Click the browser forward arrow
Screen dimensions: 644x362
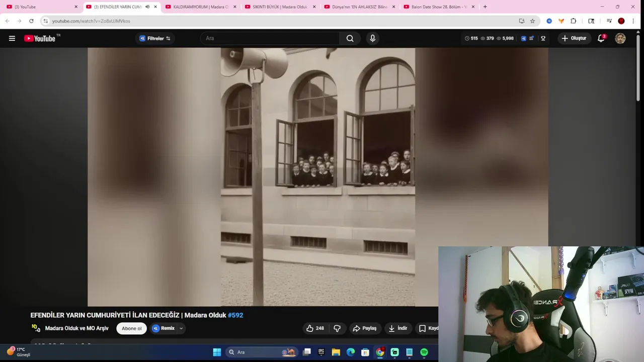coord(19,21)
